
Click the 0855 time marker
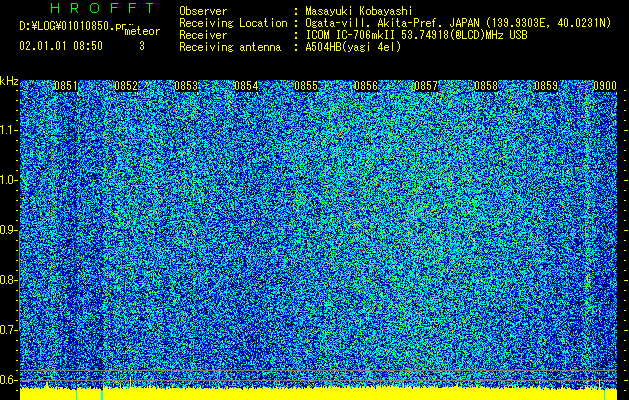tap(306, 86)
